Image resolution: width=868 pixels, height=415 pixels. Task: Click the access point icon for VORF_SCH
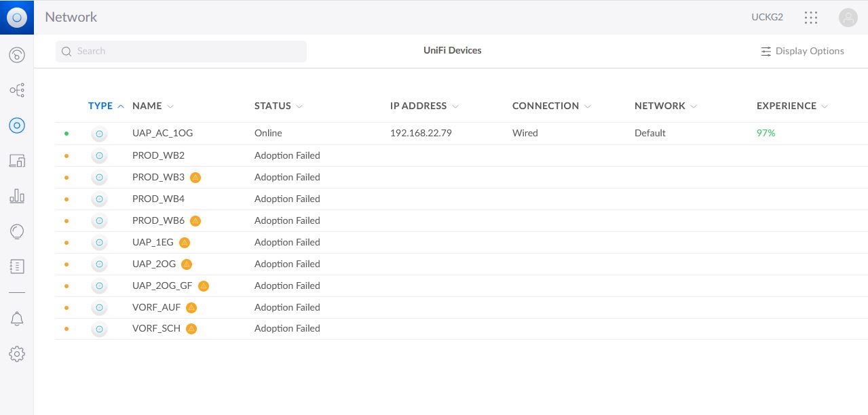(x=99, y=329)
